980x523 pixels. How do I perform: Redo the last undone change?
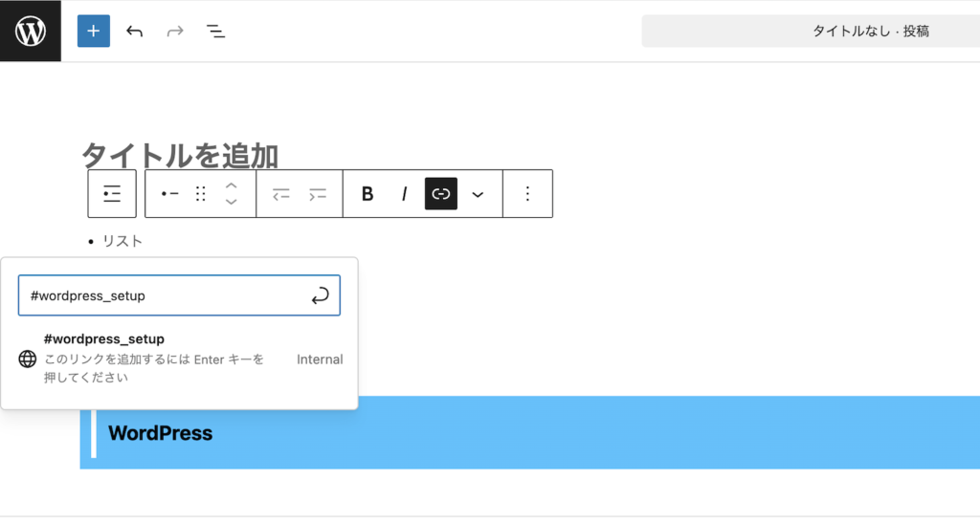coord(175,32)
